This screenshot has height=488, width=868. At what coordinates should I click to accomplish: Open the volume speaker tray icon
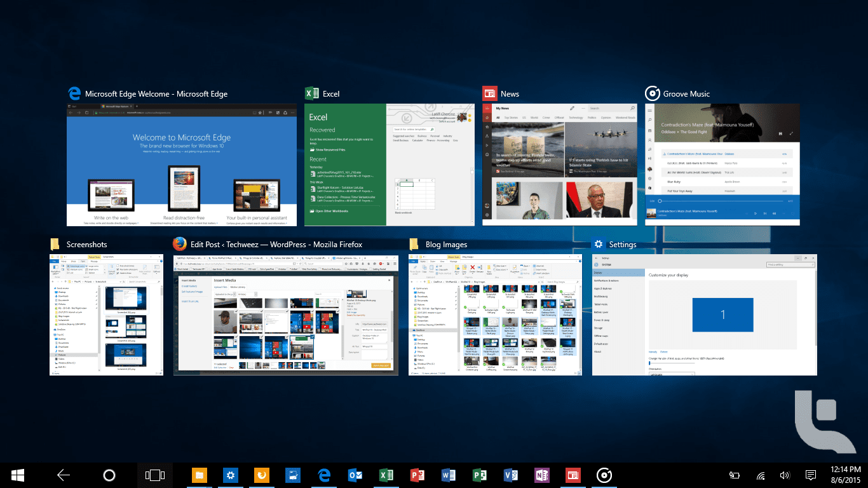click(785, 475)
